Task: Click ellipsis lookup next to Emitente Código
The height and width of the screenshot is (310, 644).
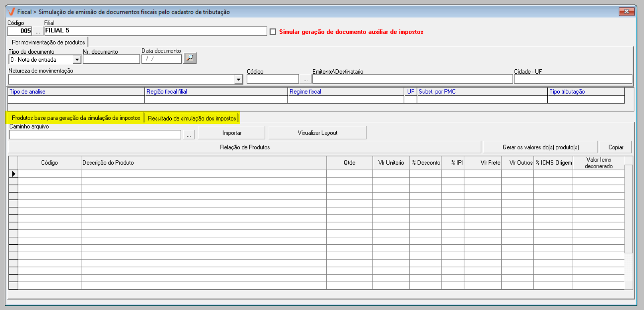Action: (305, 79)
